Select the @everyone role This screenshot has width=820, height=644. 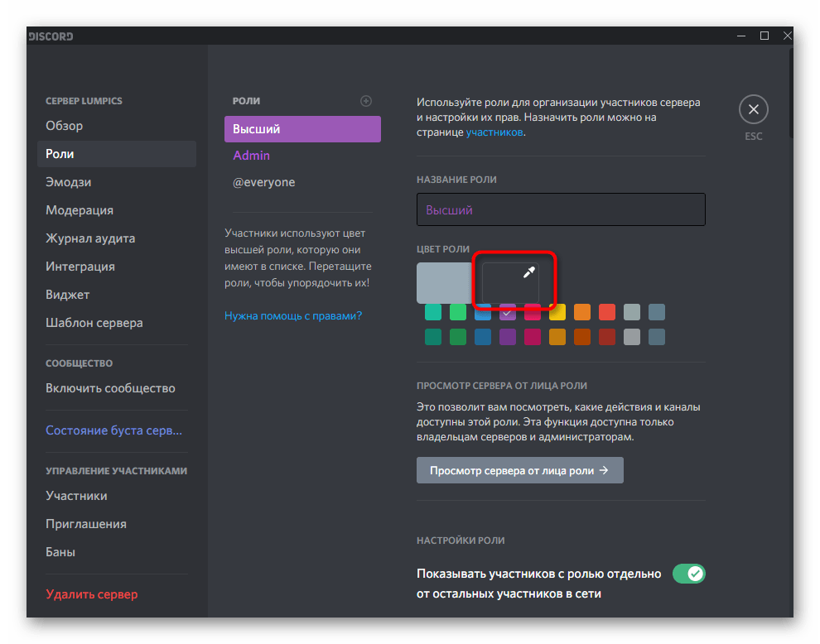click(x=263, y=182)
